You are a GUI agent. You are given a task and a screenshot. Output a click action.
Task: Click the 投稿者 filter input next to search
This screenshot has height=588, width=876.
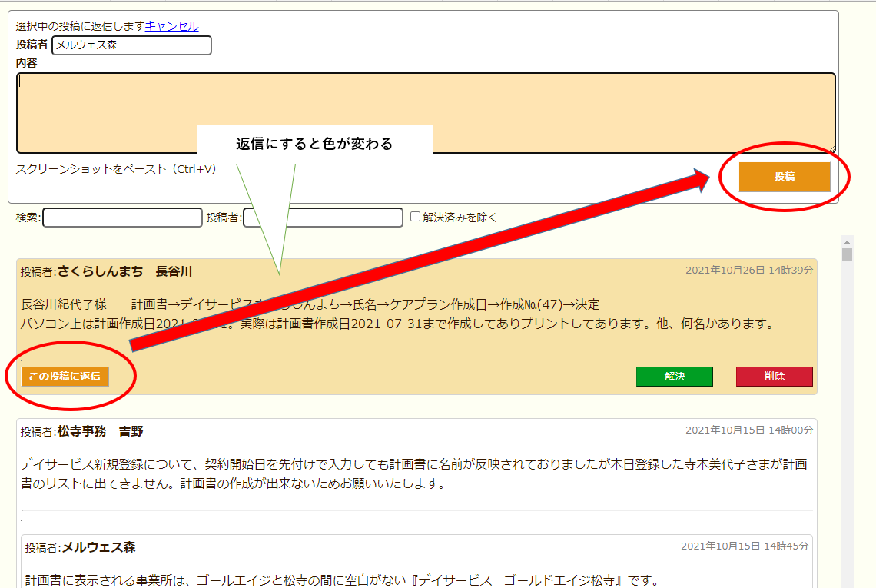[x=323, y=218]
